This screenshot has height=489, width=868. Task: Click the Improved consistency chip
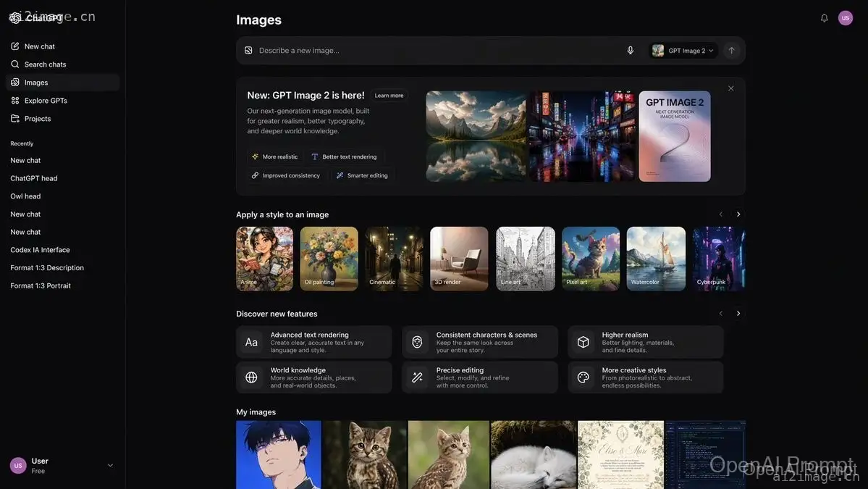click(286, 175)
